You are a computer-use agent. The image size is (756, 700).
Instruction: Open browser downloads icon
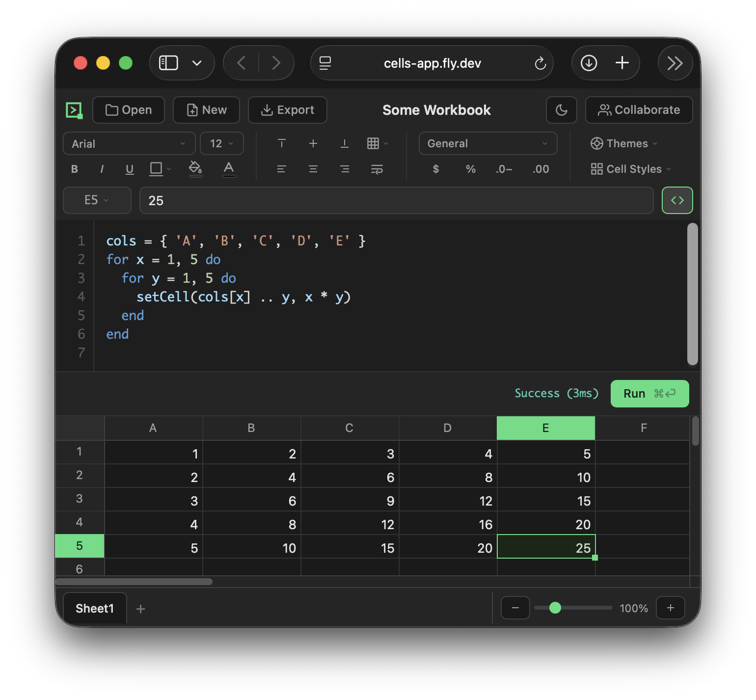click(x=589, y=63)
